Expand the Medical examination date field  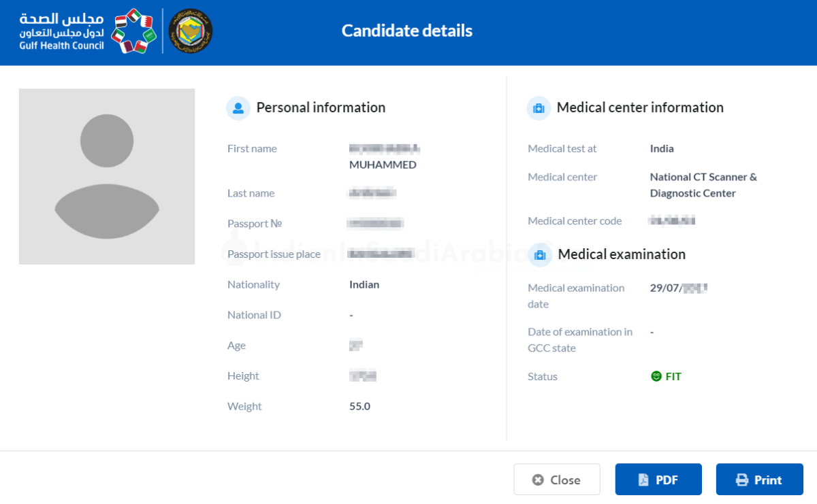pyautogui.click(x=676, y=287)
